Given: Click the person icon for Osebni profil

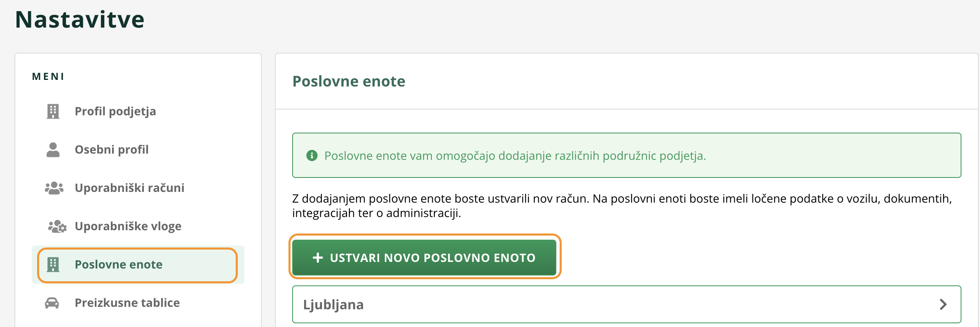Looking at the screenshot, I should 53,149.
